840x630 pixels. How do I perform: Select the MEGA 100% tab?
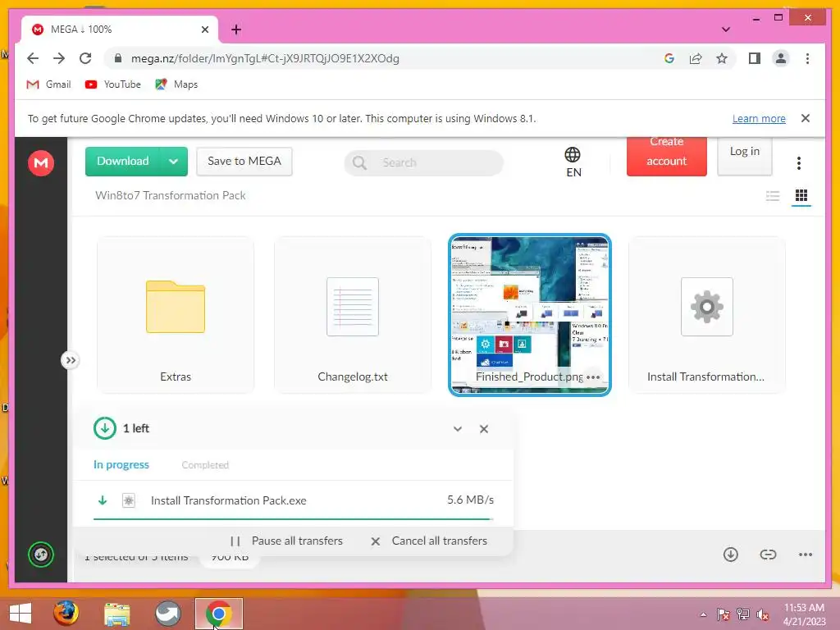click(120, 30)
